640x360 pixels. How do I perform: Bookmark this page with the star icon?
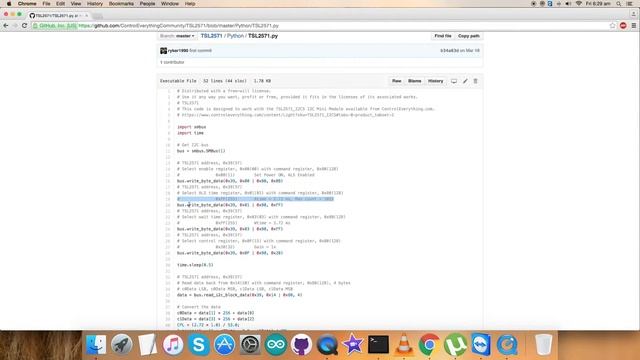612,25
